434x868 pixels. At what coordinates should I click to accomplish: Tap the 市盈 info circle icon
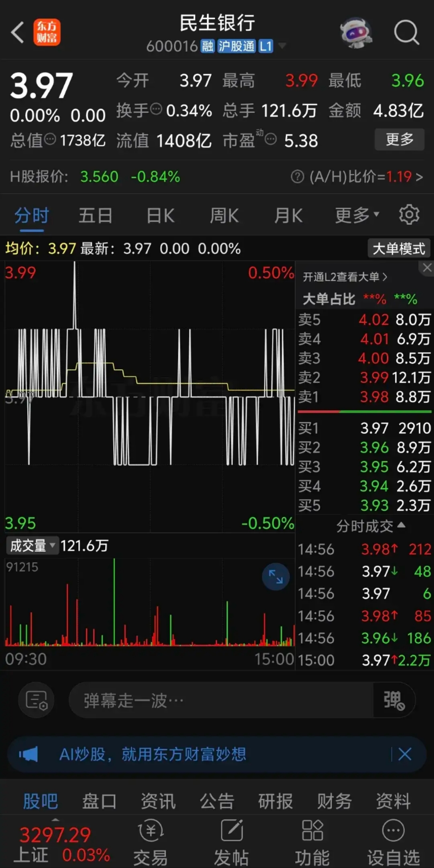coord(271,139)
